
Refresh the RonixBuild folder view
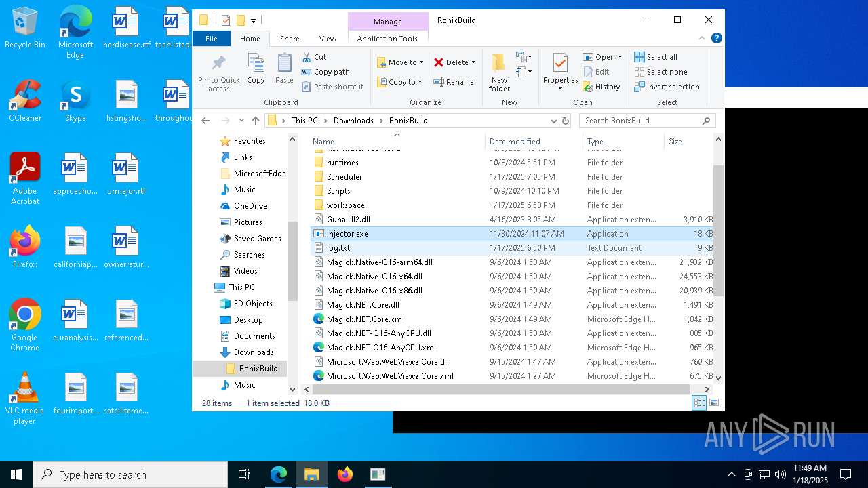click(566, 121)
